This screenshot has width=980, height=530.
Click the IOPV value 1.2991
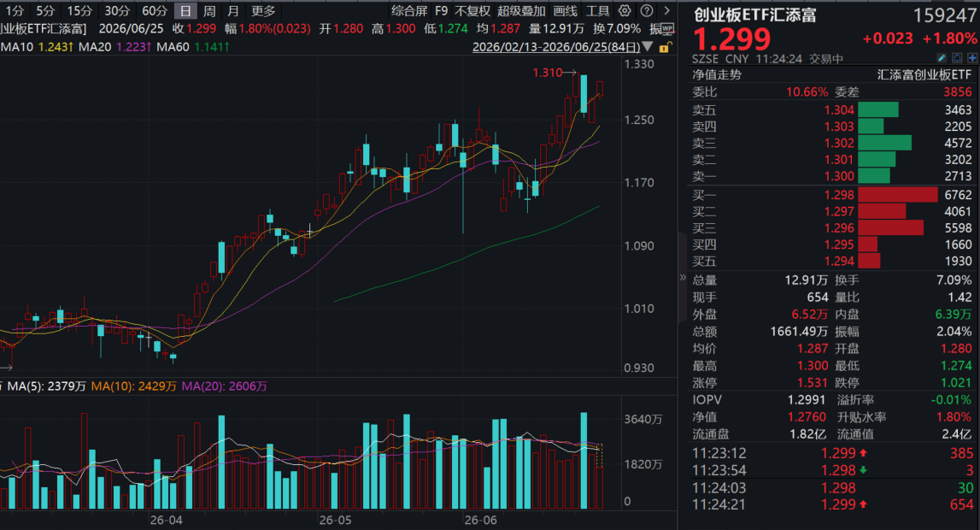click(x=807, y=400)
